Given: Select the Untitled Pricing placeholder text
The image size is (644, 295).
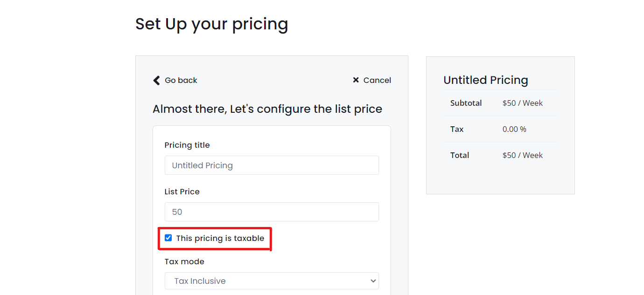Looking at the screenshot, I should [x=203, y=165].
